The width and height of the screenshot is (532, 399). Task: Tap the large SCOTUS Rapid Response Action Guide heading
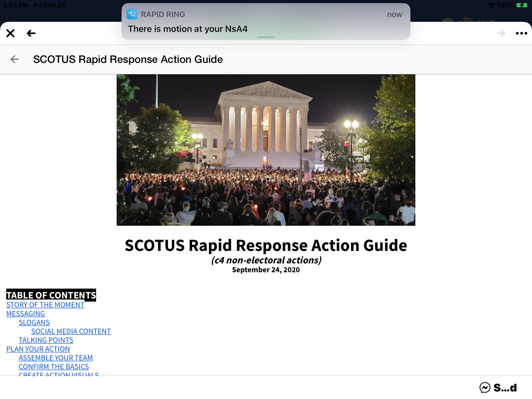coord(266,245)
